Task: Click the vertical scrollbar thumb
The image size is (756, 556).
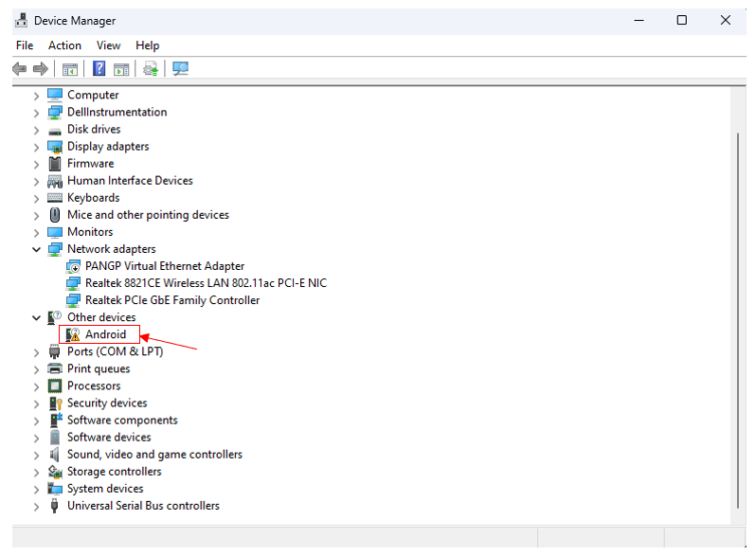Action: (x=738, y=321)
